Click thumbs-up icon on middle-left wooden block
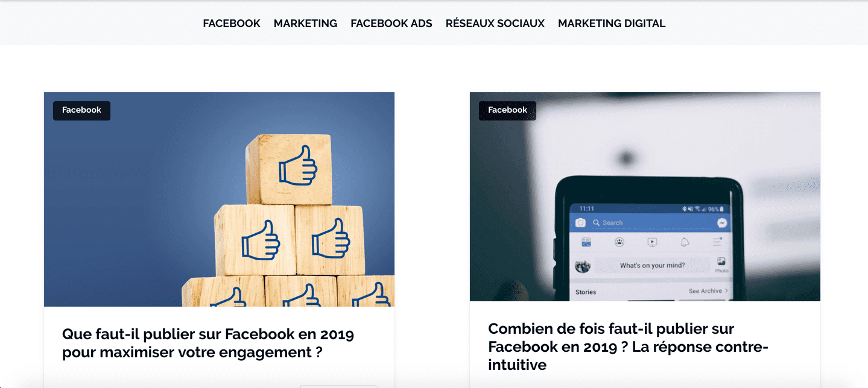 [x=261, y=240]
